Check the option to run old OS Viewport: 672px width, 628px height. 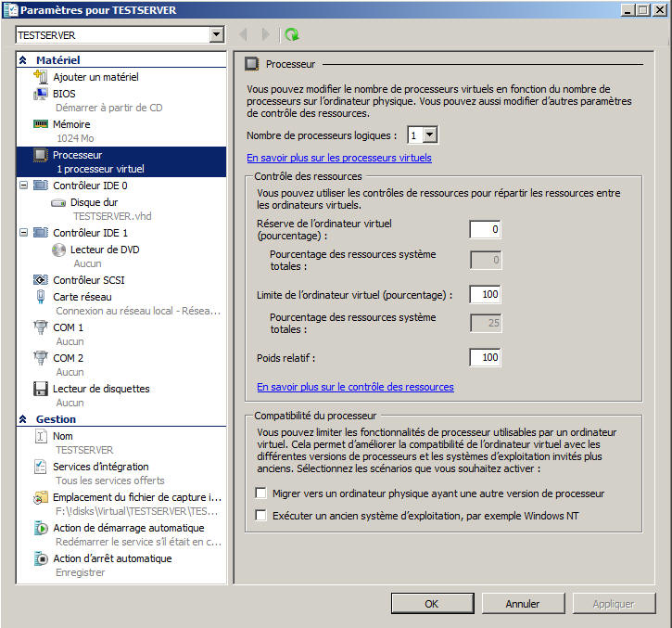(x=261, y=515)
